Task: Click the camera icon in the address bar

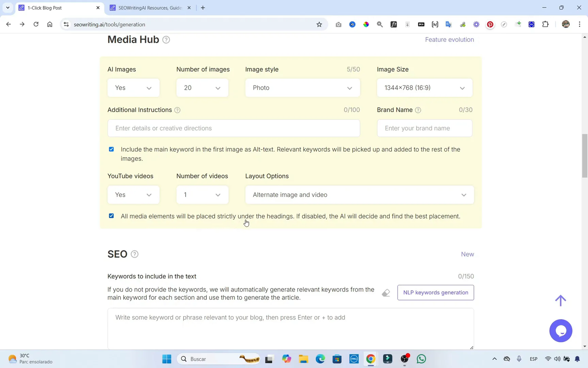Action: coord(338,24)
